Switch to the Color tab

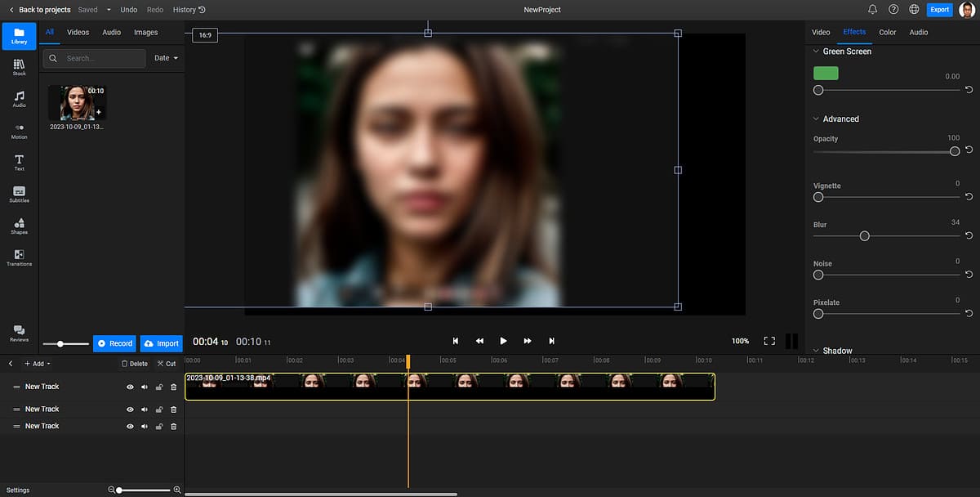pos(887,33)
